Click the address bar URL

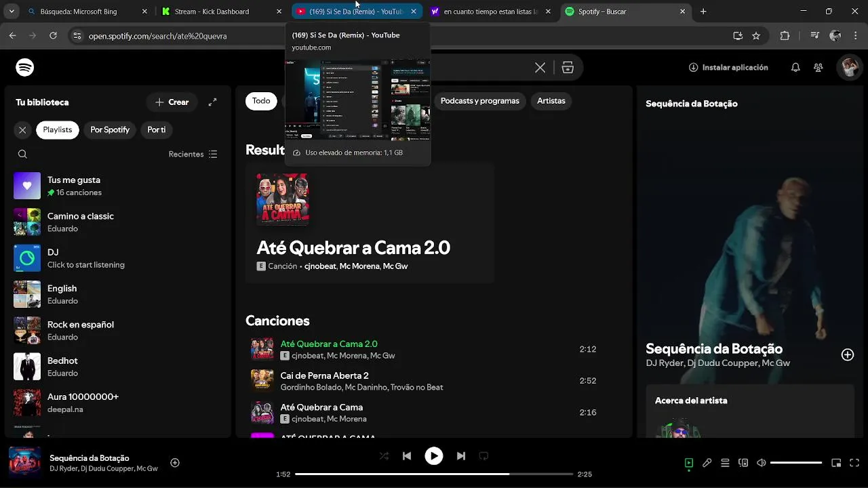click(157, 36)
